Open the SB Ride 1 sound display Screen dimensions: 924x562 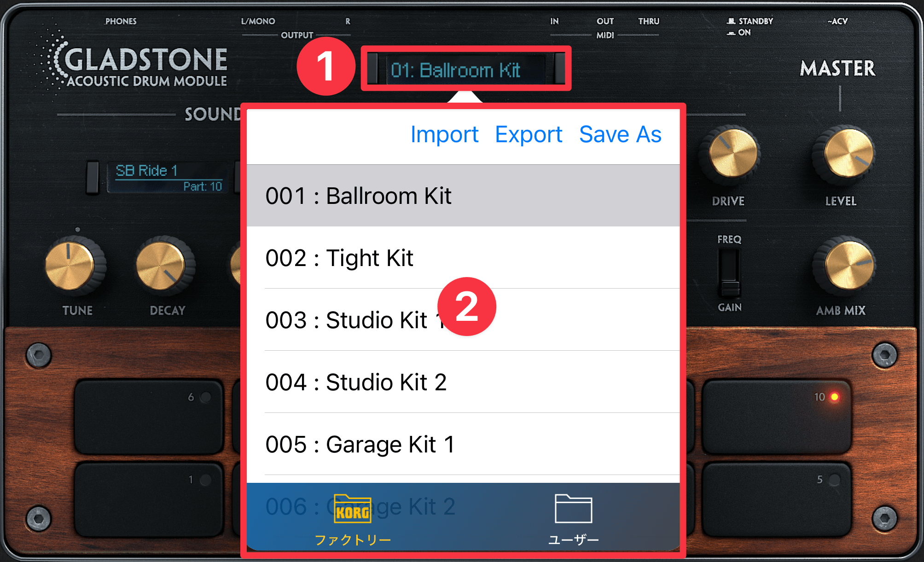pyautogui.click(x=169, y=177)
